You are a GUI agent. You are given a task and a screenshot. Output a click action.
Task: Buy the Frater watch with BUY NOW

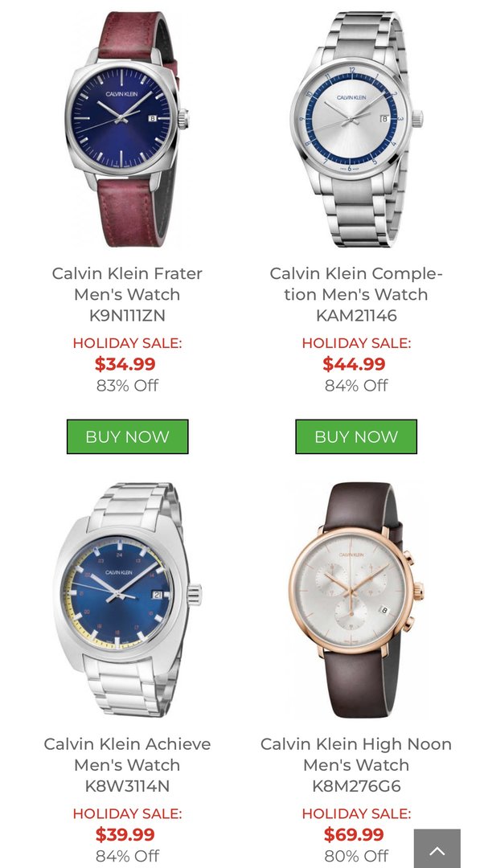coord(127,436)
